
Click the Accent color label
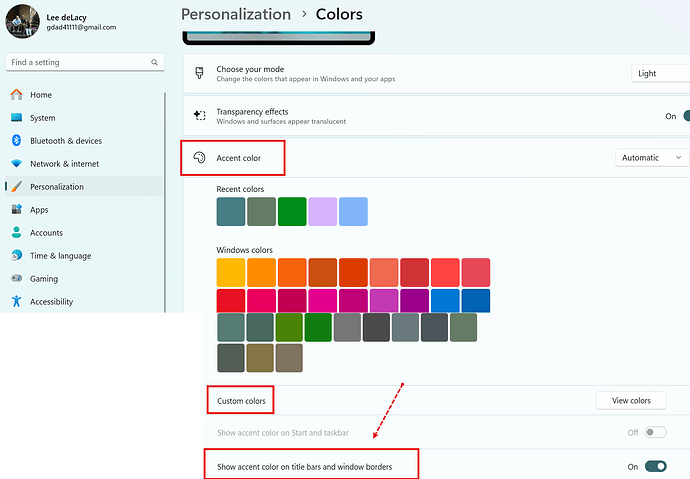click(x=239, y=158)
